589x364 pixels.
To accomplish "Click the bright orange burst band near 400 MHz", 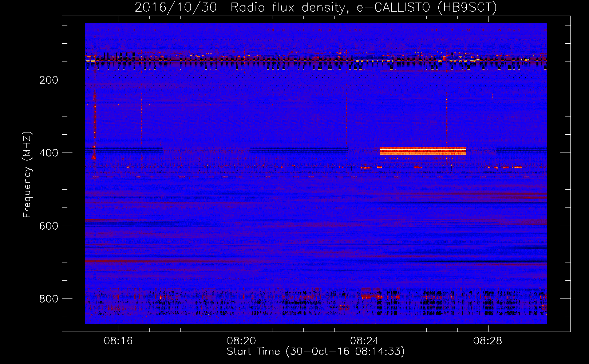I will [x=423, y=151].
